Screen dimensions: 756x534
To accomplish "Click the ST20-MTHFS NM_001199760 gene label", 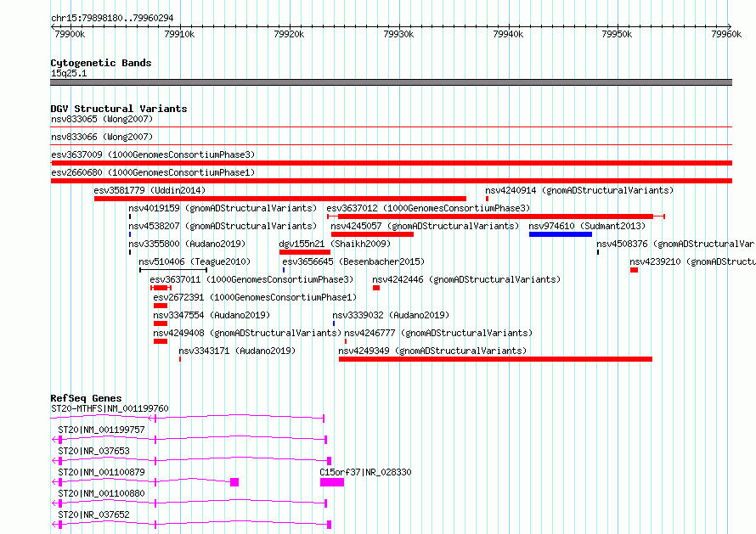I will [110, 408].
